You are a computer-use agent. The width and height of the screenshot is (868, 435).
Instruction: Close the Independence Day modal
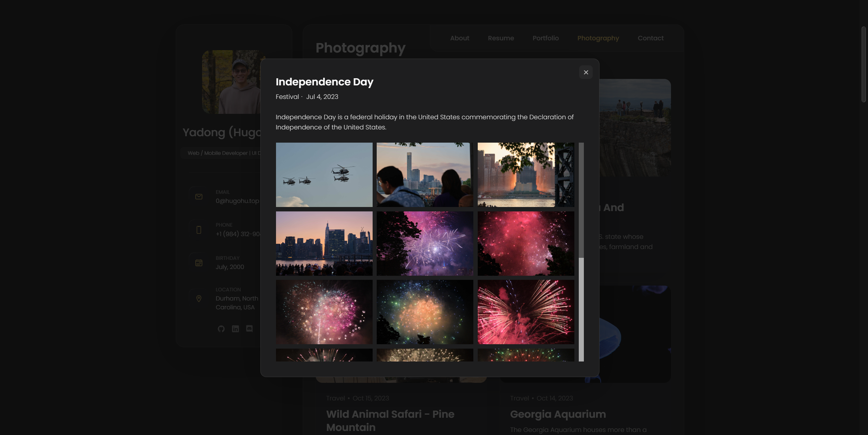[586, 72]
